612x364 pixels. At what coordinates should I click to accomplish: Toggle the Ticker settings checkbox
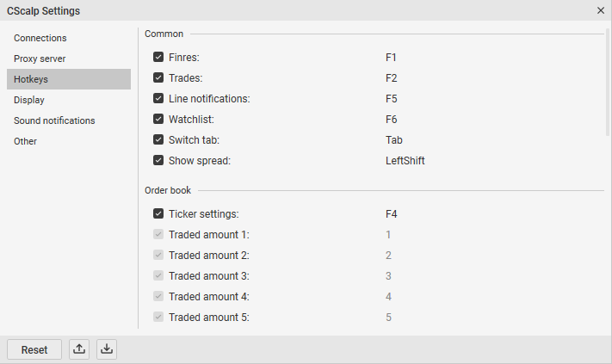[x=158, y=214]
